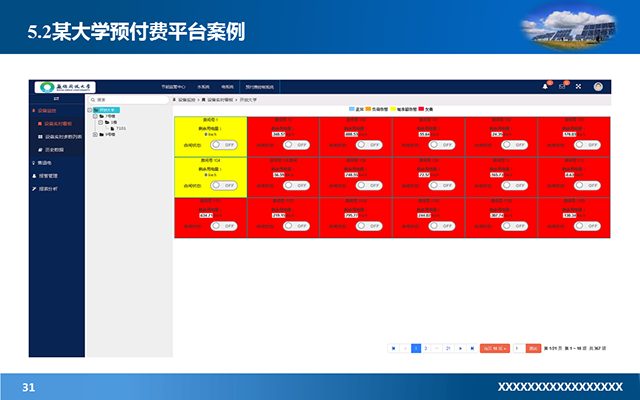Image resolution: width=640 pixels, height=400 pixels.
Task: Click the bookmark icon beside 设备实时看板
Action: click(x=40, y=124)
